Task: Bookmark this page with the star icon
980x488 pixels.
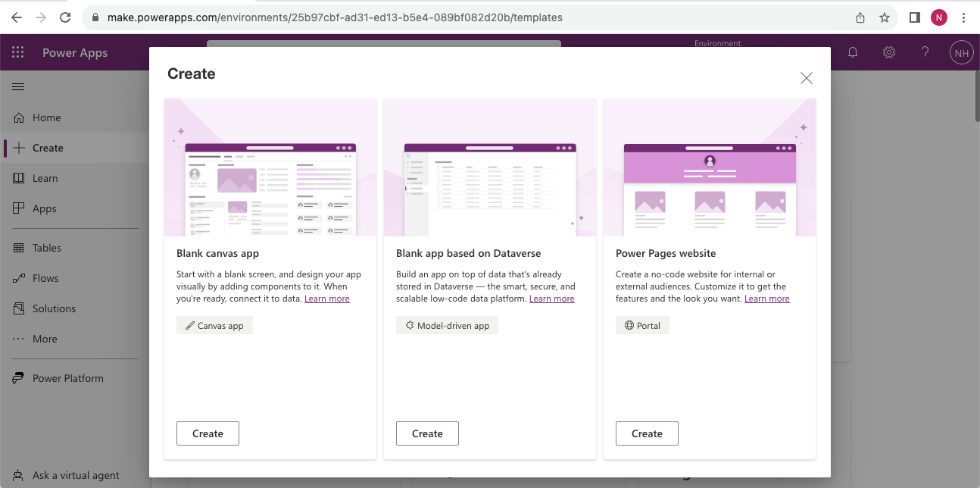Action: (884, 17)
